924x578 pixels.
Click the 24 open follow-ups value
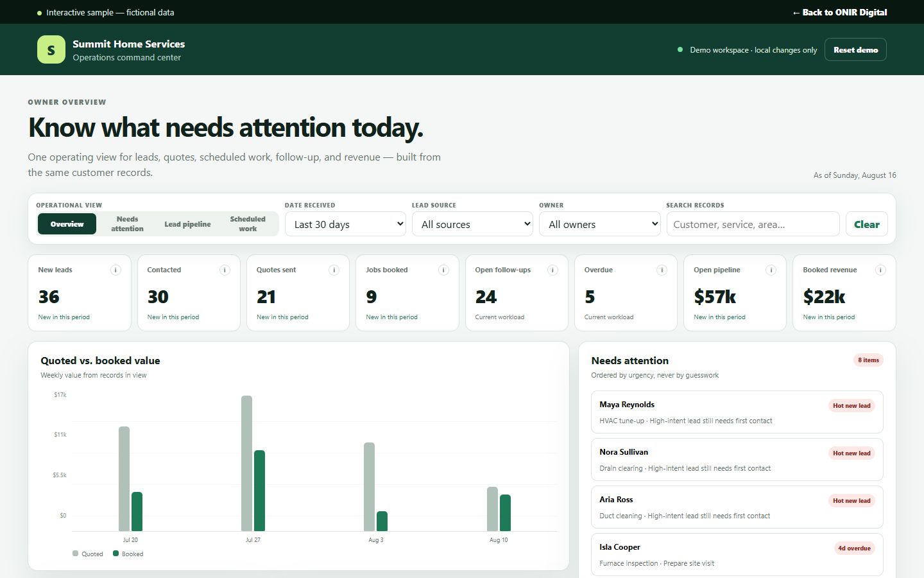486,297
